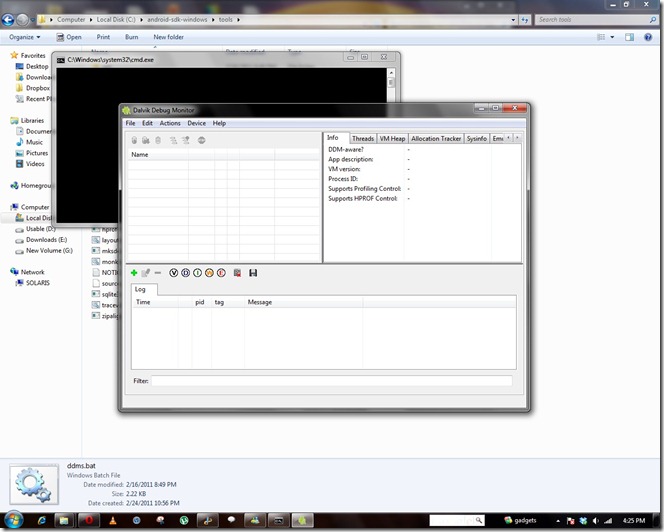
Task: Click New folder in Explorer toolbar
Action: point(169,37)
